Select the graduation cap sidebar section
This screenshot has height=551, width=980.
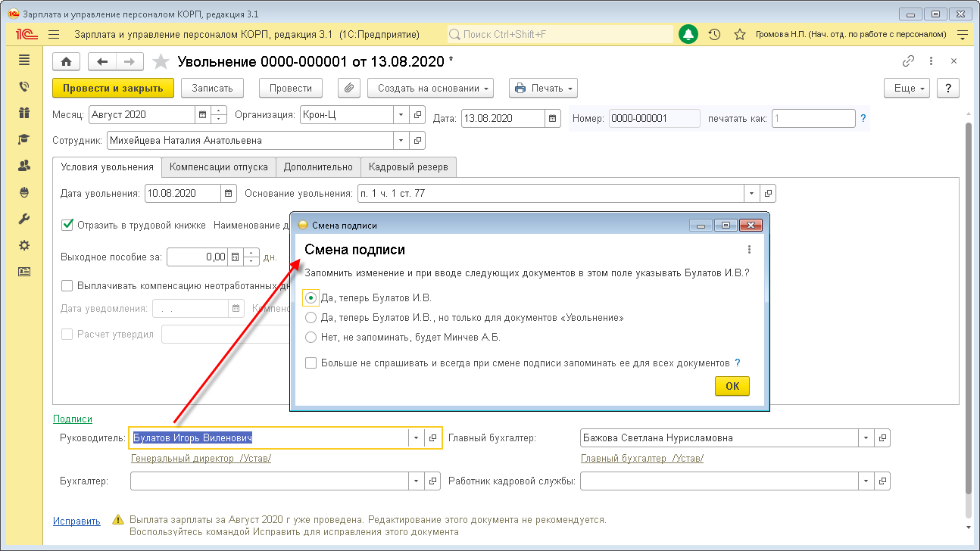[24, 139]
